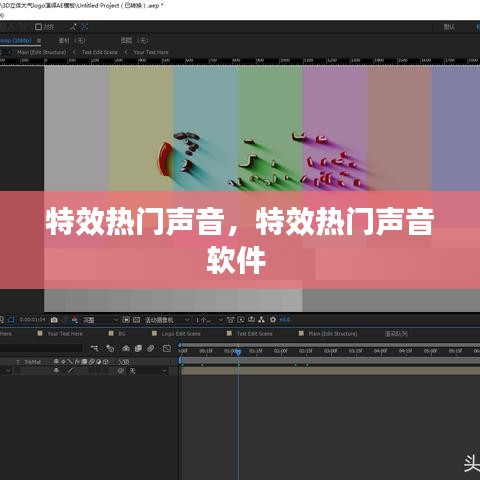480x480 pixels.
Task: Open the 完整 resolution dropdown
Action: (100, 320)
